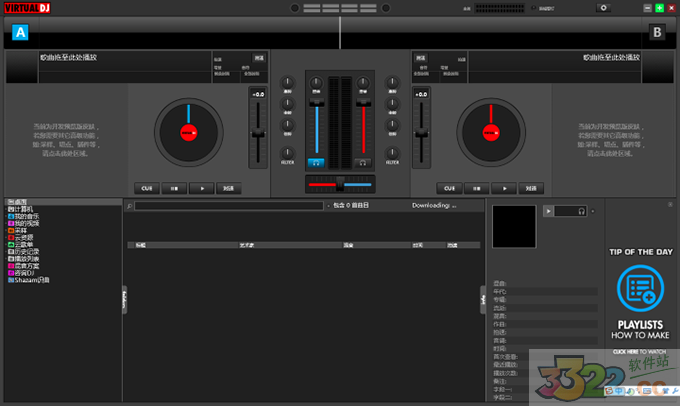Click prelisten headphone icon in info panel

[x=582, y=211]
